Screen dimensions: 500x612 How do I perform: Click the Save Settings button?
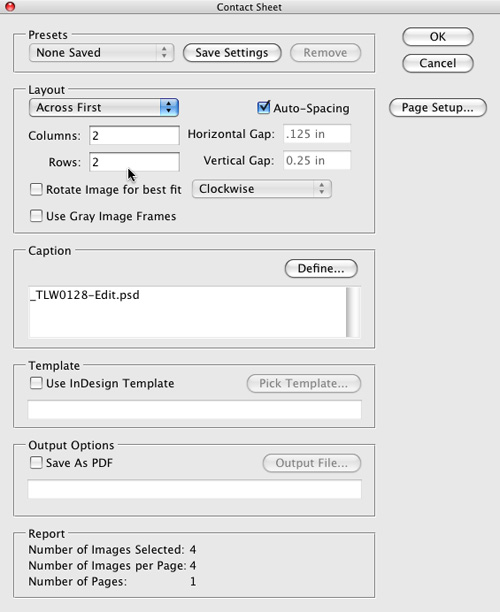pyautogui.click(x=232, y=53)
